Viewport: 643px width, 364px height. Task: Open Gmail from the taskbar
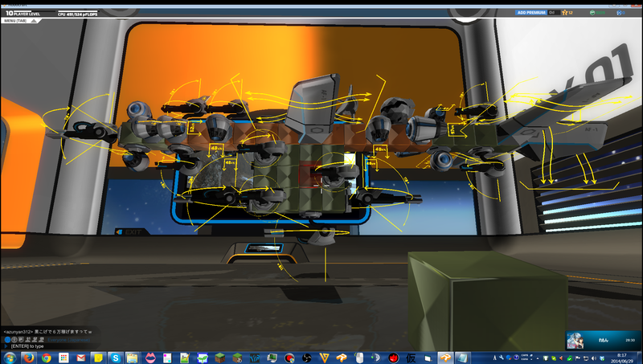click(x=81, y=358)
